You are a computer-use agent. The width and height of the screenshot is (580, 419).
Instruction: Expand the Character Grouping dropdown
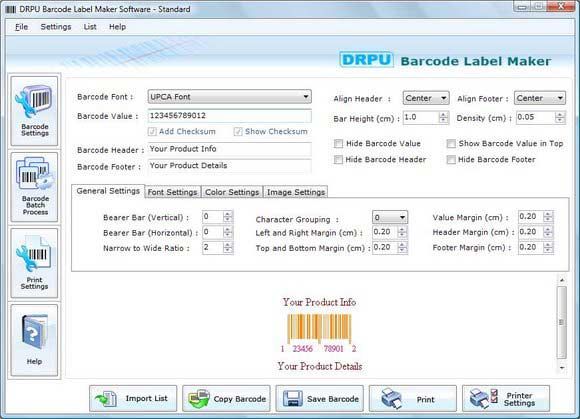click(390, 217)
